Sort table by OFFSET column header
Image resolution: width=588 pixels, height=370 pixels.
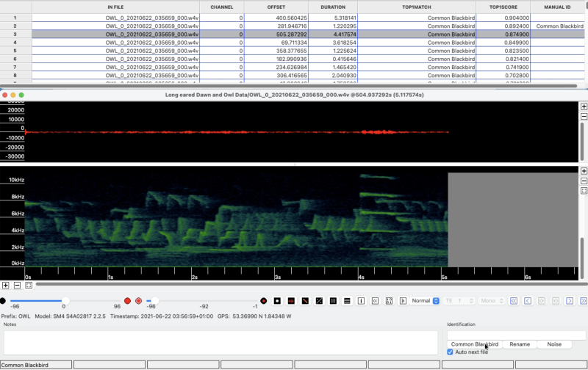[x=276, y=7]
